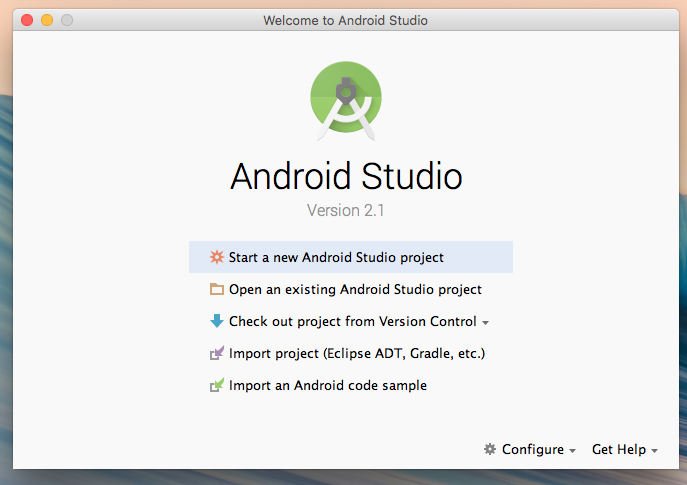This screenshot has width=687, height=485.
Task: Open the Configure menu label
Action: tap(532, 450)
